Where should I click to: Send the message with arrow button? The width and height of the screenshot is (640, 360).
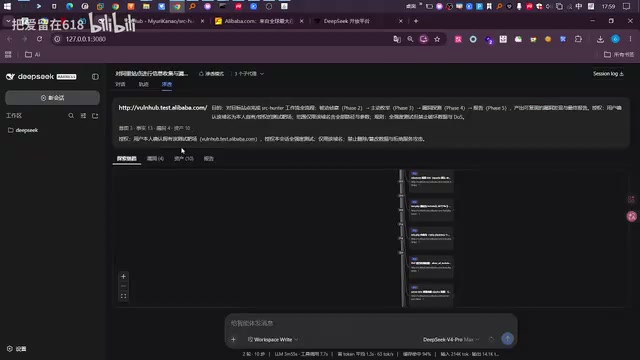pos(507,339)
